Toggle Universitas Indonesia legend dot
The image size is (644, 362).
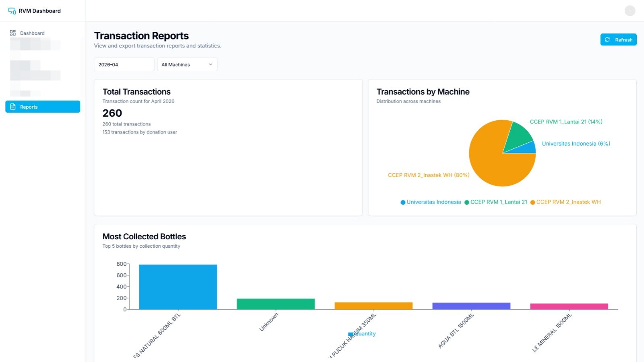403,202
